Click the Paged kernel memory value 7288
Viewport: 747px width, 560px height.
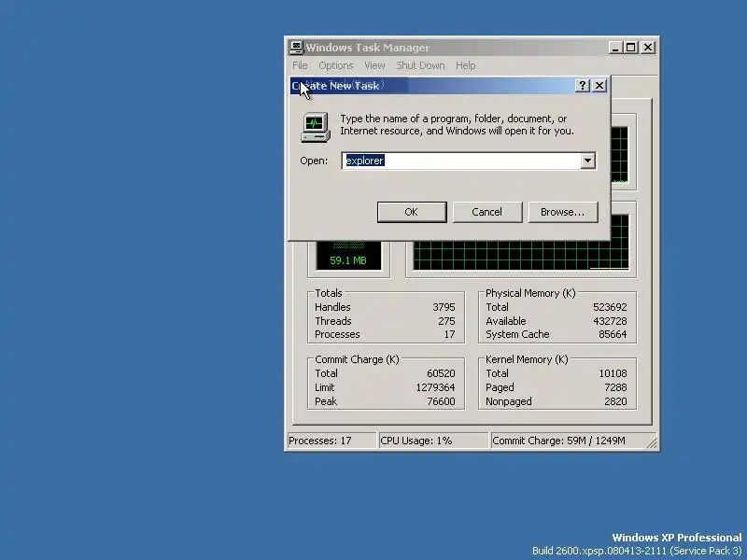click(x=615, y=387)
